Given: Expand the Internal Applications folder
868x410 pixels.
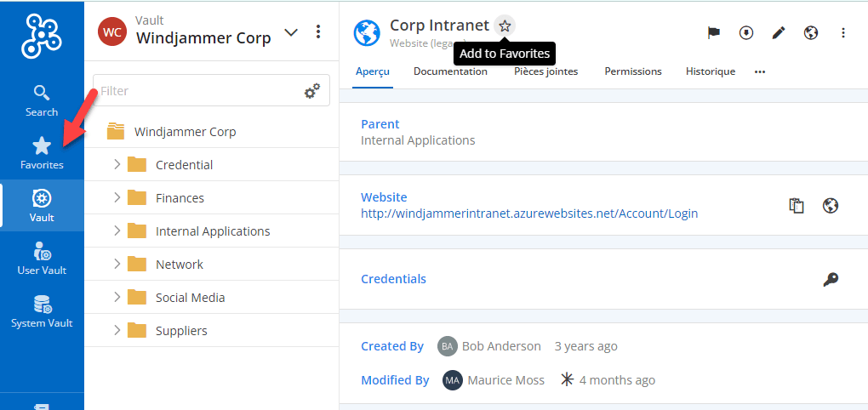Looking at the screenshot, I should (117, 231).
